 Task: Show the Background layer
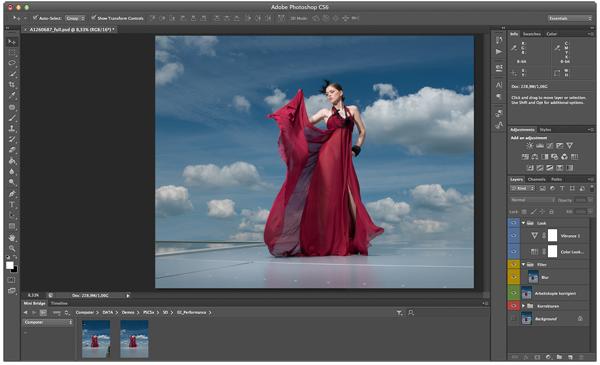514,318
